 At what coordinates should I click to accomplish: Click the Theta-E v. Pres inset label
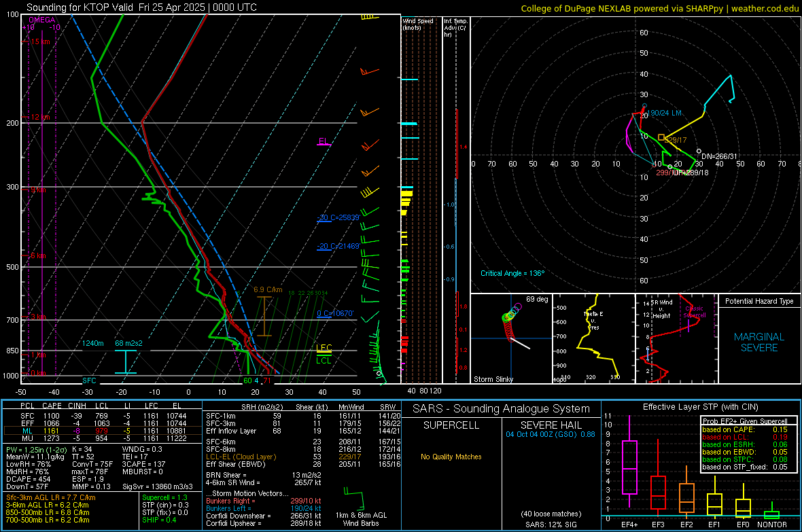pyautogui.click(x=593, y=320)
